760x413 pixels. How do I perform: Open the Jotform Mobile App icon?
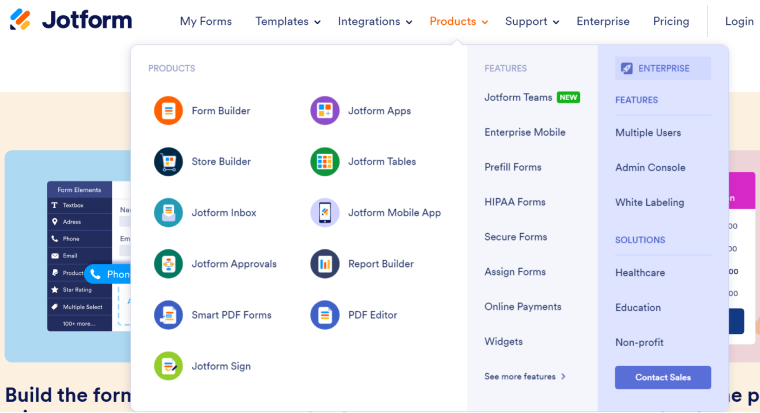325,212
